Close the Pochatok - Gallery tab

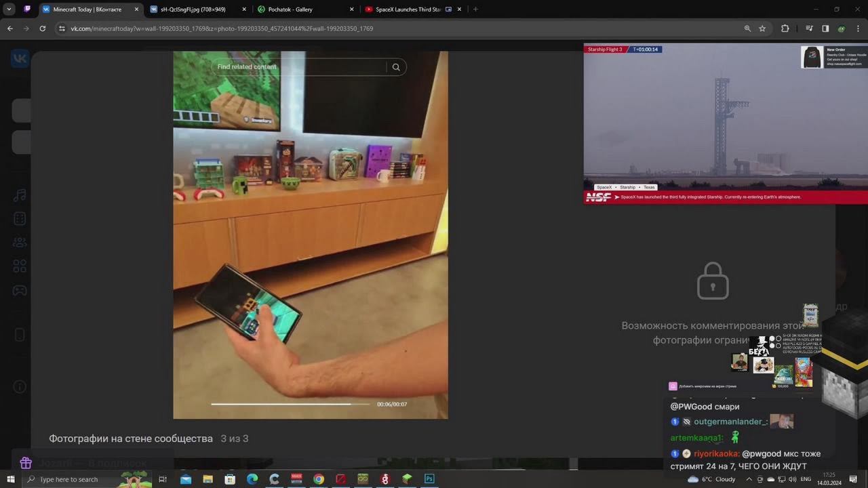point(351,9)
